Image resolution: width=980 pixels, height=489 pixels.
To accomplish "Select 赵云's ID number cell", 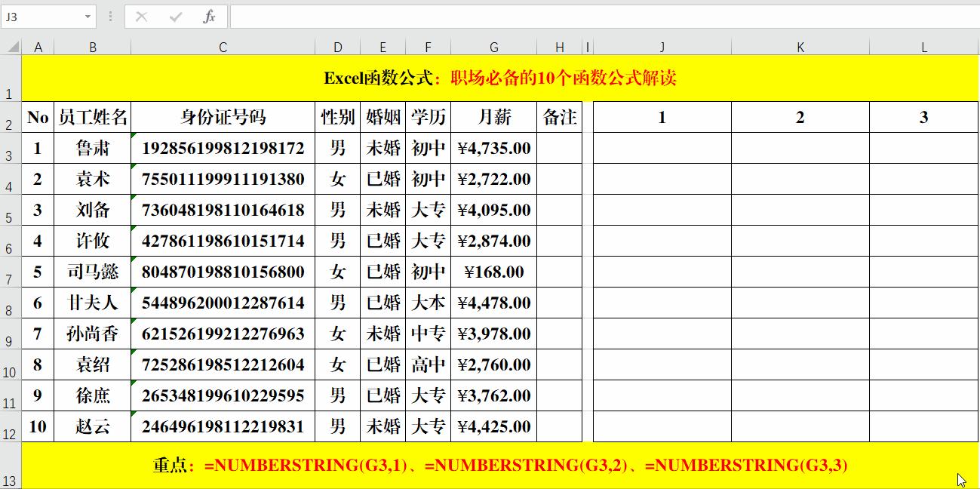I will pyautogui.click(x=223, y=426).
